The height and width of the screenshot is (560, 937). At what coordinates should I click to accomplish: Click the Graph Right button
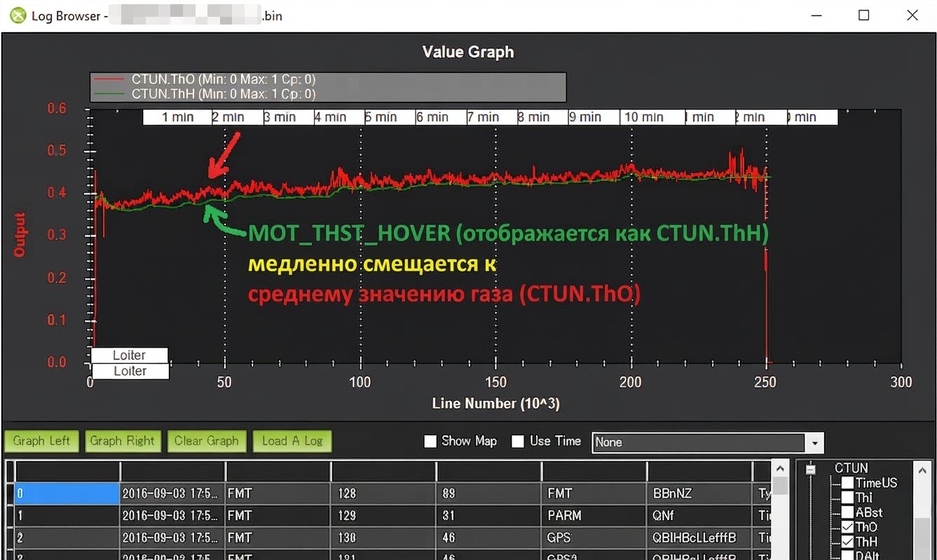[x=123, y=441]
